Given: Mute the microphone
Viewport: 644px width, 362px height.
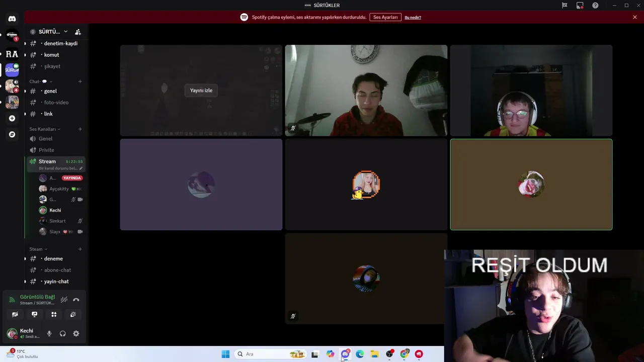Looking at the screenshot, I should point(49,333).
